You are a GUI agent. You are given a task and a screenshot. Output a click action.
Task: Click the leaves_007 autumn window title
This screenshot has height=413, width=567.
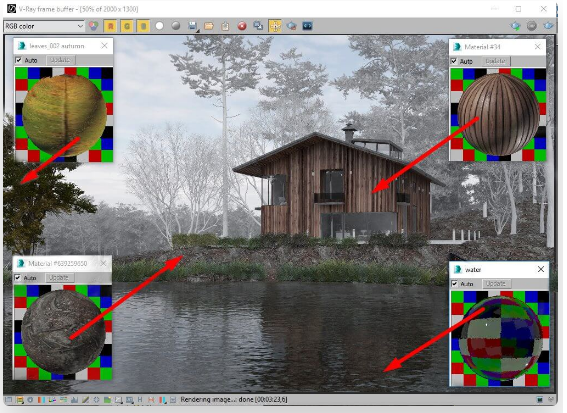coord(57,46)
